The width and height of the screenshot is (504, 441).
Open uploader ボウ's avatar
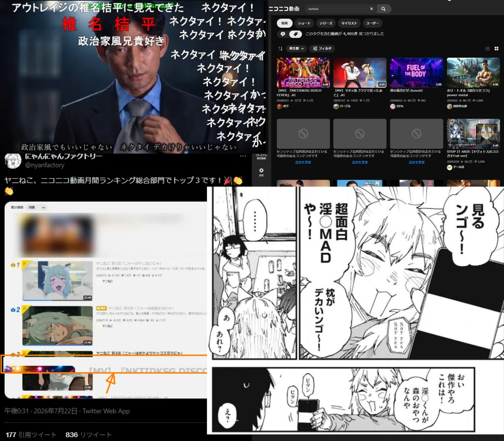click(x=279, y=106)
